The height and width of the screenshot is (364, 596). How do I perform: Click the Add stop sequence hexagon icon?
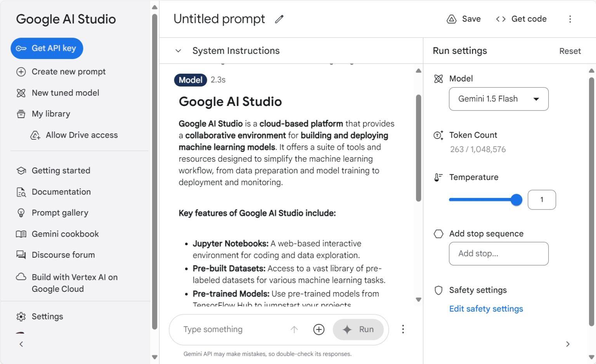point(438,234)
